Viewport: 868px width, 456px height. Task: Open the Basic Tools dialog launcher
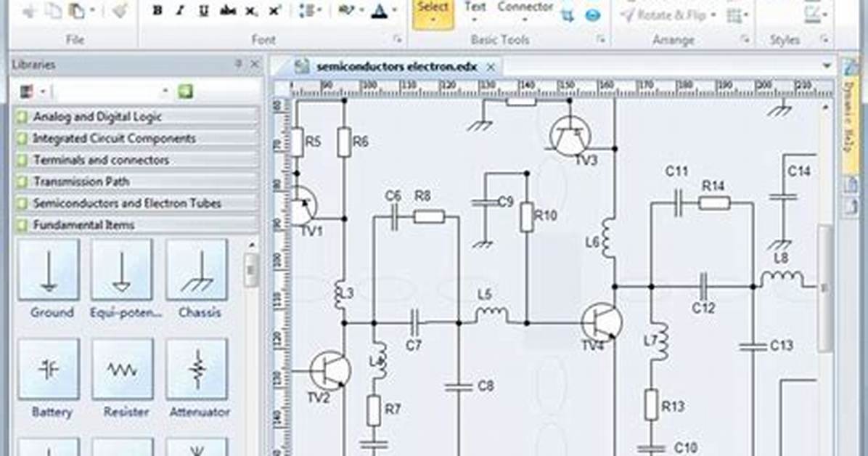pos(602,39)
